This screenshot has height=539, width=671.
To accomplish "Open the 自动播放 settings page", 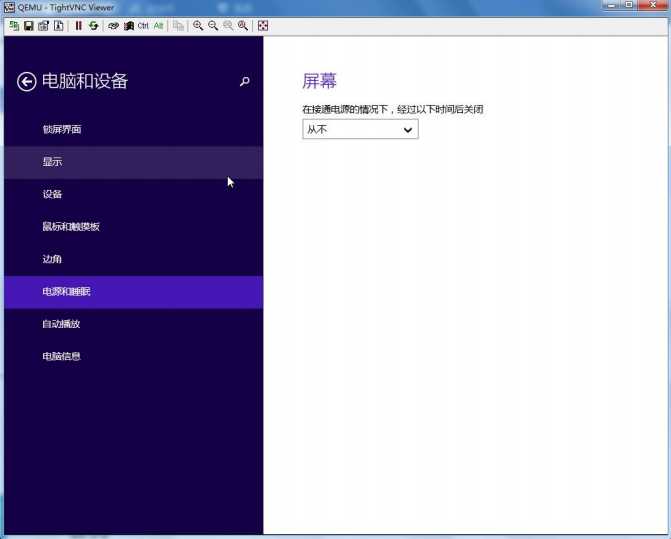I will click(x=134, y=324).
